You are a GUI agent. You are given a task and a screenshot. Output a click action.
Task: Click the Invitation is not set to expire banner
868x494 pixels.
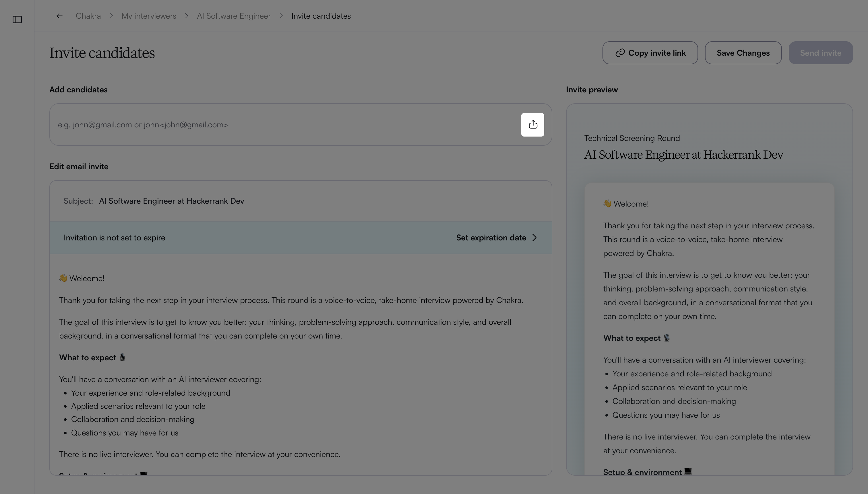(x=301, y=238)
